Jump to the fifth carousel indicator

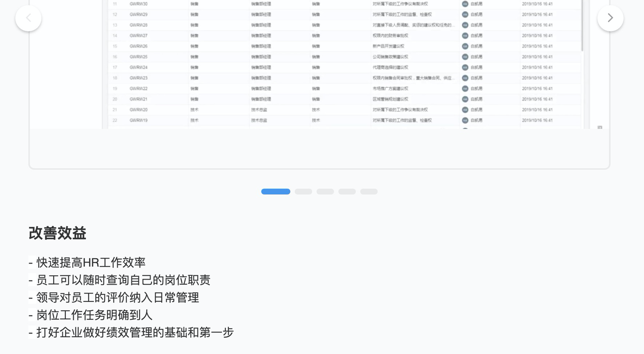click(369, 192)
